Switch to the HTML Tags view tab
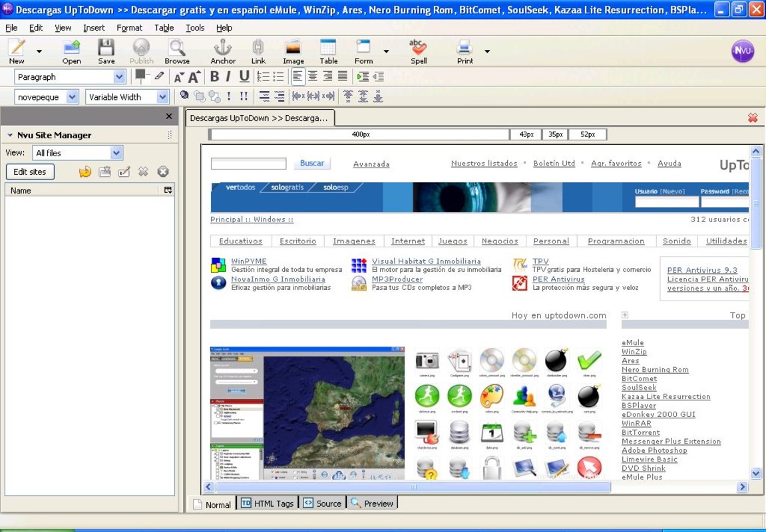The image size is (766, 532). coord(268,503)
